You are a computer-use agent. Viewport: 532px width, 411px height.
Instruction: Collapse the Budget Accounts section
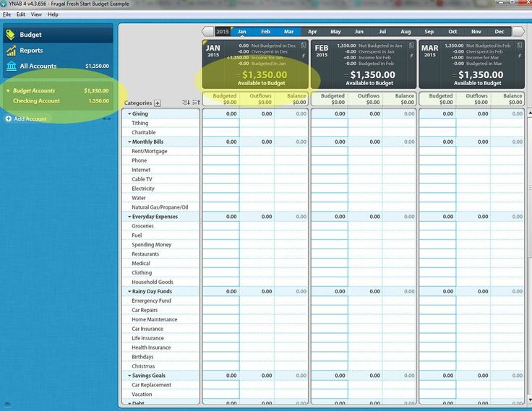(x=8, y=91)
